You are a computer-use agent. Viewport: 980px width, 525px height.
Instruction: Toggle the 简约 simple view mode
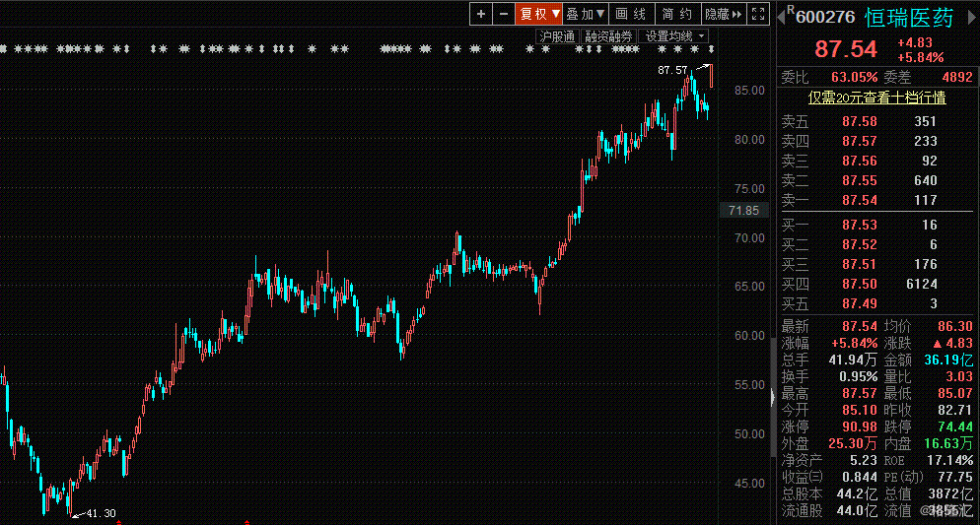click(676, 14)
